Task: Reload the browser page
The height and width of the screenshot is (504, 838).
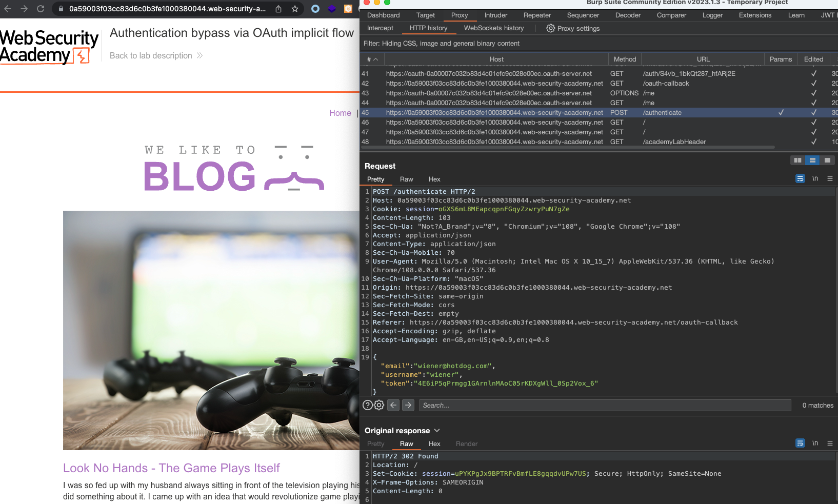Action: [x=41, y=9]
